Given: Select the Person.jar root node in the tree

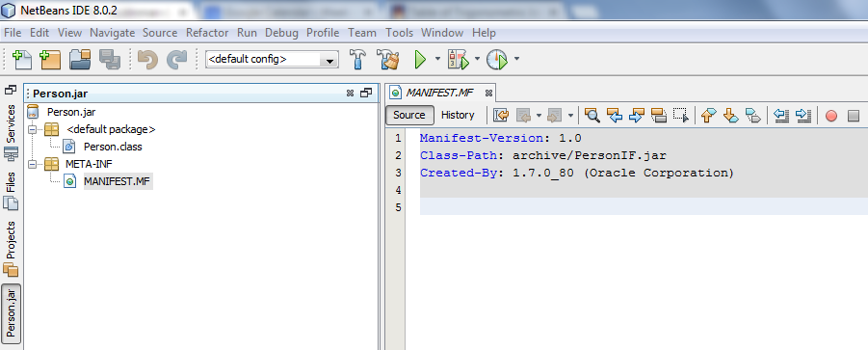Looking at the screenshot, I should click(71, 112).
